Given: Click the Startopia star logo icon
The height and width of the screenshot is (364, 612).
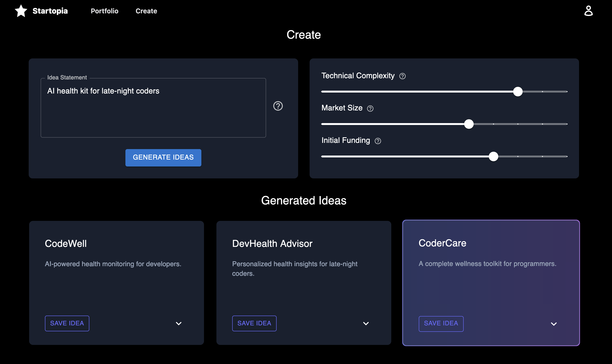Looking at the screenshot, I should coord(21,11).
